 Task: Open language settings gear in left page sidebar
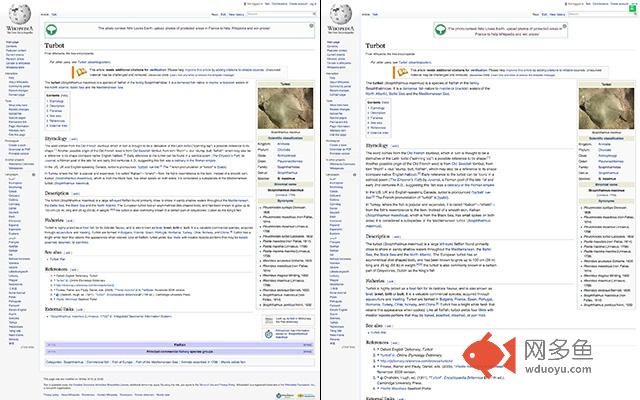pos(33,175)
